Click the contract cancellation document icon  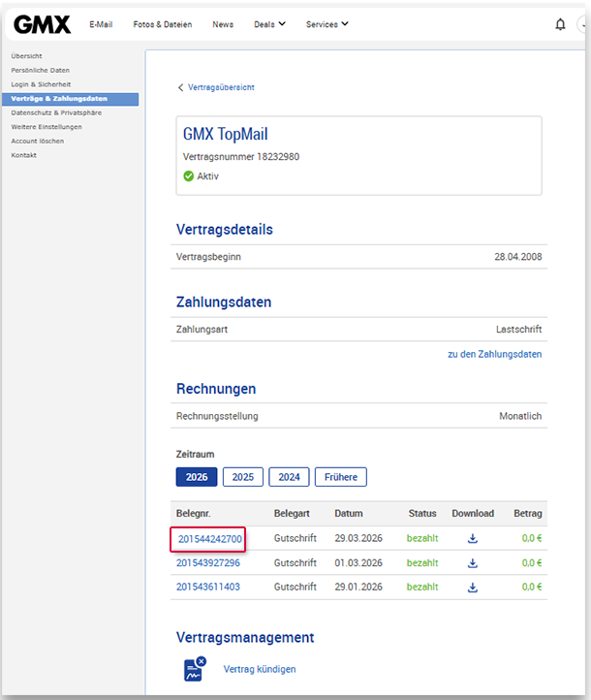click(195, 669)
